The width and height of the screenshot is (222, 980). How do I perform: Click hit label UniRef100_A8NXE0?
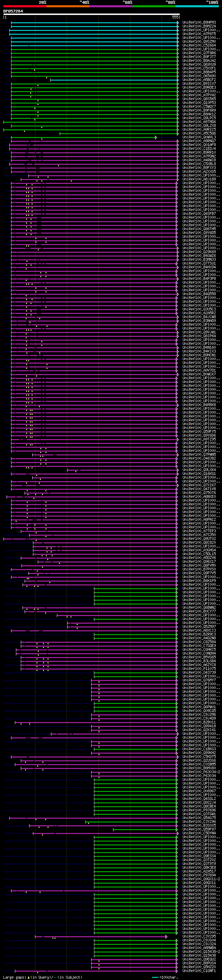(199, 496)
